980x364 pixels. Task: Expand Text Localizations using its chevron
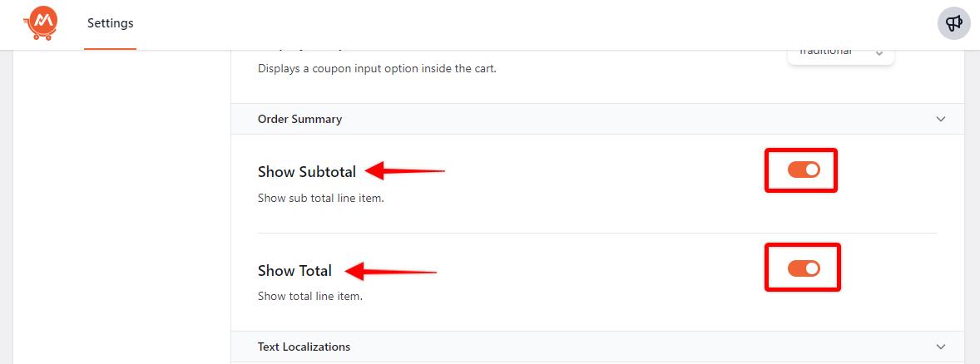941,347
